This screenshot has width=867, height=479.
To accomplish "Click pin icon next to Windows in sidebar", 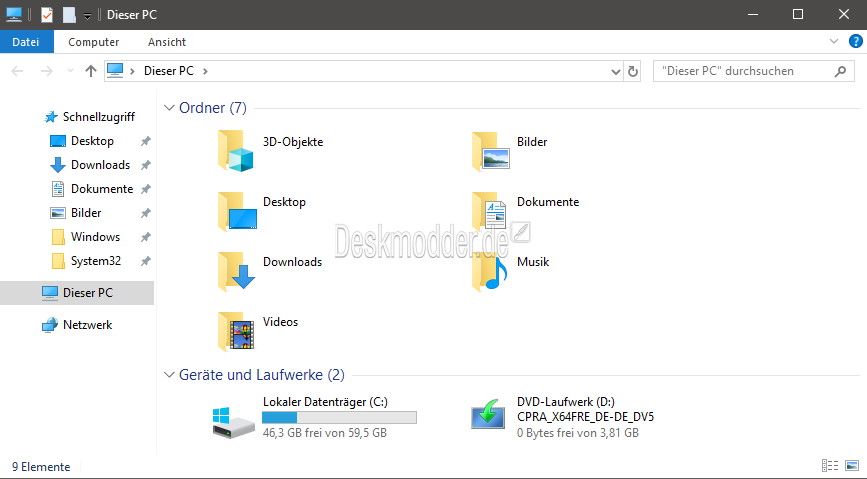I will [x=145, y=237].
